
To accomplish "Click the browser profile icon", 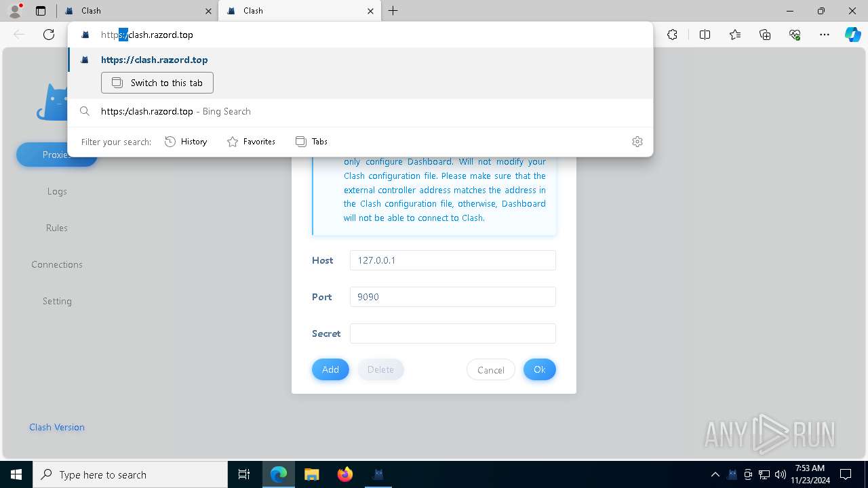I will [14, 10].
